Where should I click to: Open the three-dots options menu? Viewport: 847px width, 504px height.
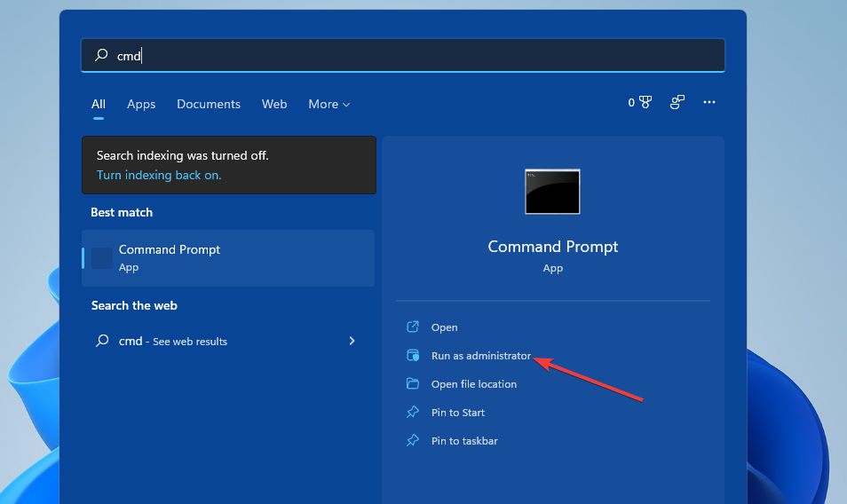(x=709, y=102)
